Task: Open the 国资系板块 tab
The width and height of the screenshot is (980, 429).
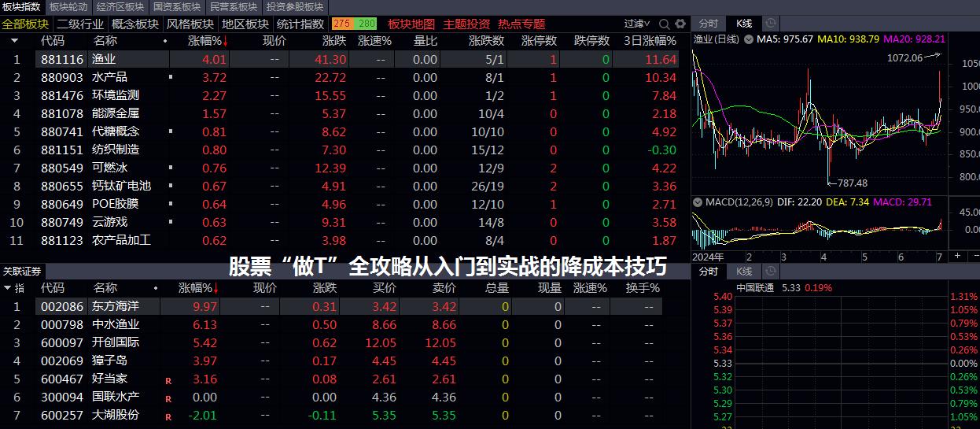Action: [x=177, y=6]
